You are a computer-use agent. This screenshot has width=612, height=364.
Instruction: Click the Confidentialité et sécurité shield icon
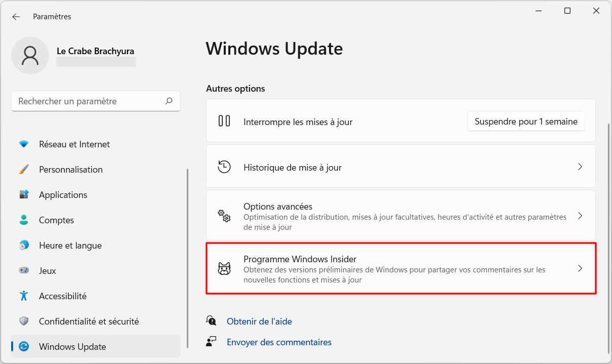24,321
